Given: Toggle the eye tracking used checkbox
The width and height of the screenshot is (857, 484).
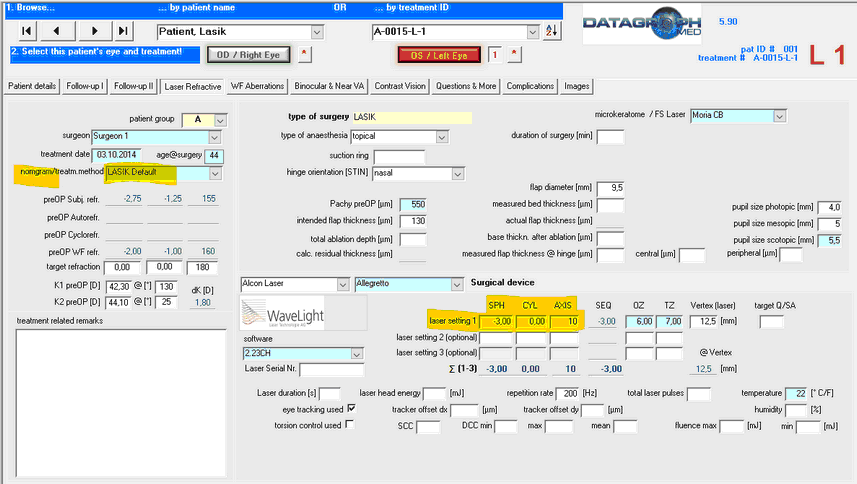Looking at the screenshot, I should (350, 410).
